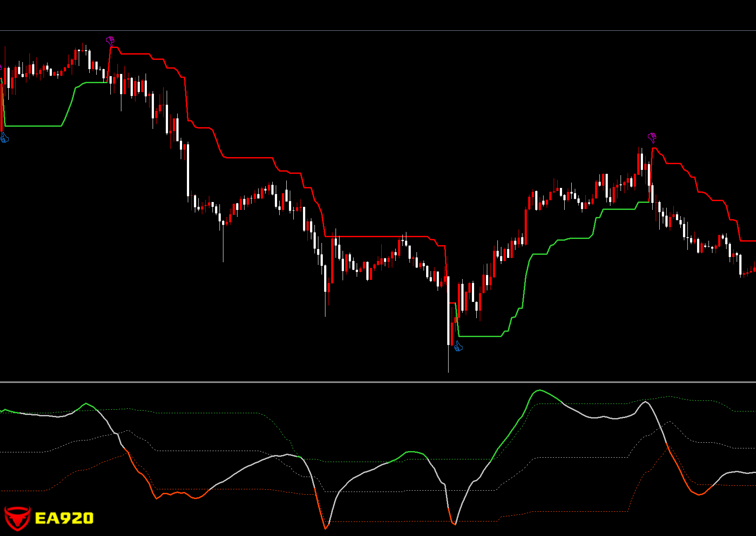Select the highest green peak of the oscillator
The width and height of the screenshot is (756, 536).
[x=540, y=390]
